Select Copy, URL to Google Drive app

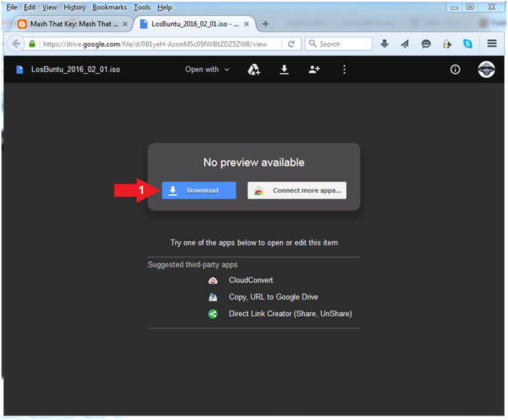pos(273,297)
